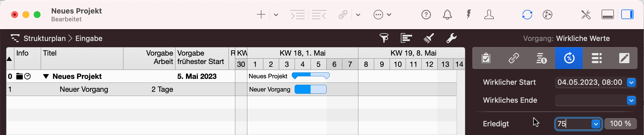
Task: Expand the Erledigt percentage dropdown
Action: tap(596, 124)
